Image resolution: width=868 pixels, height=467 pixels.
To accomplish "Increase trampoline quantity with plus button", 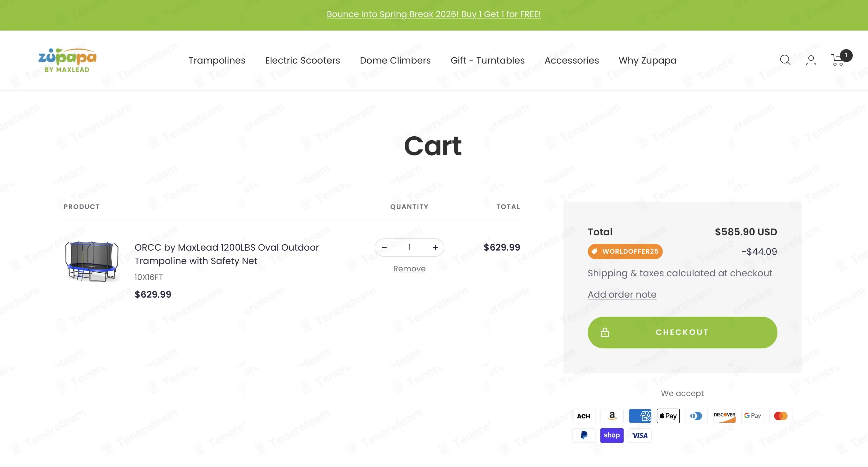I will (435, 248).
